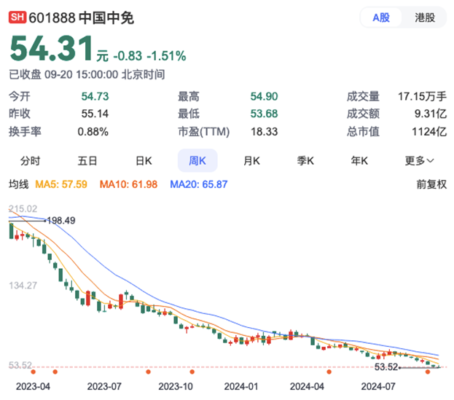Viewport: 454px width, 400px height.
Task: Click the orange event dot below 2024-04
Action: [x=329, y=372]
